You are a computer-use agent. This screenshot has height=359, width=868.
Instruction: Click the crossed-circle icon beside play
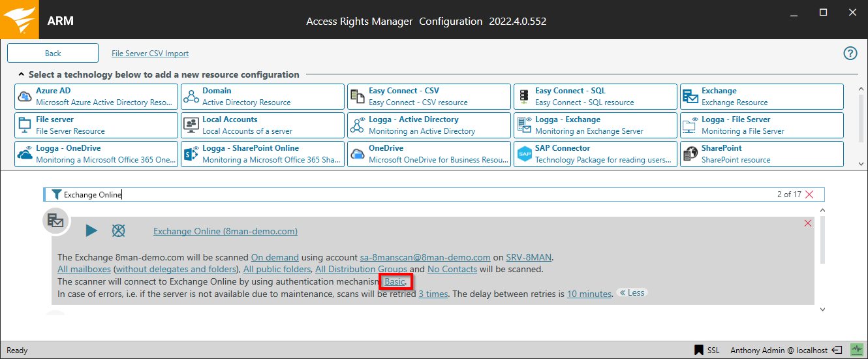(118, 230)
